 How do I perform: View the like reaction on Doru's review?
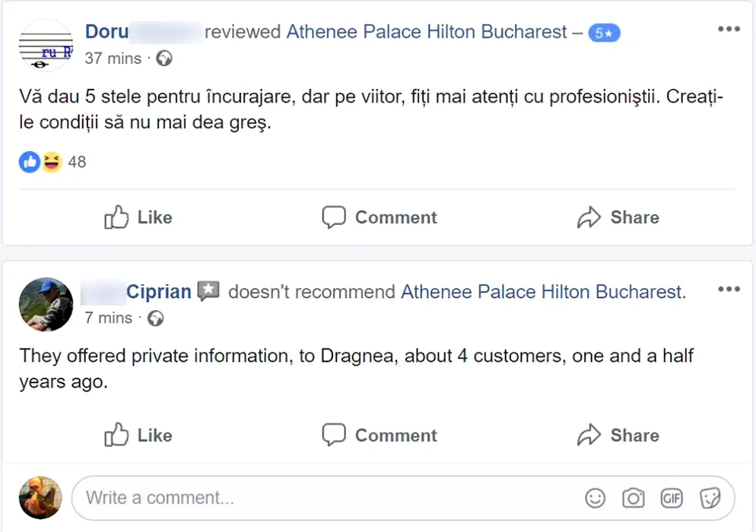click(x=29, y=162)
